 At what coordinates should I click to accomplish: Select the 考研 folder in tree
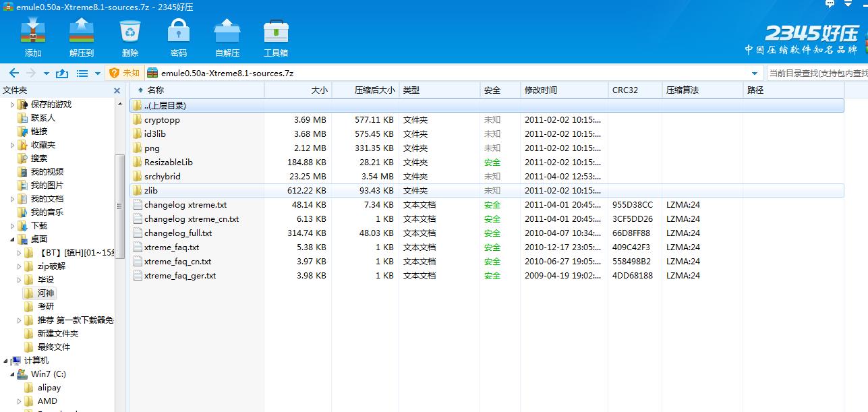46,307
